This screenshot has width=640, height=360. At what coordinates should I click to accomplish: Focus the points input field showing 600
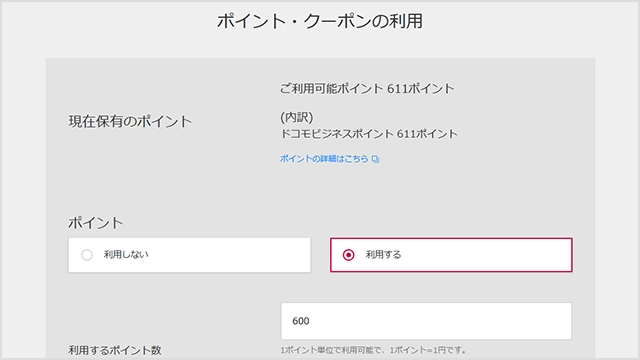click(x=426, y=321)
